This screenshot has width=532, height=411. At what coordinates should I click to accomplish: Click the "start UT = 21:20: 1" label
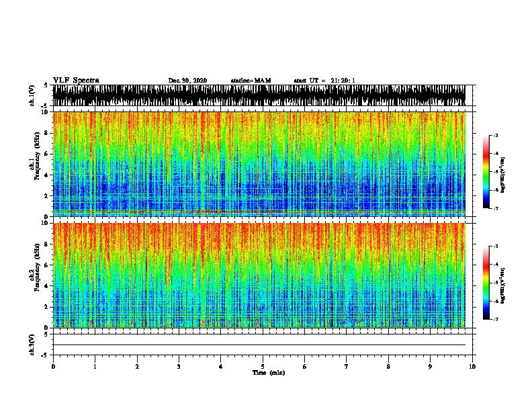[324, 81]
